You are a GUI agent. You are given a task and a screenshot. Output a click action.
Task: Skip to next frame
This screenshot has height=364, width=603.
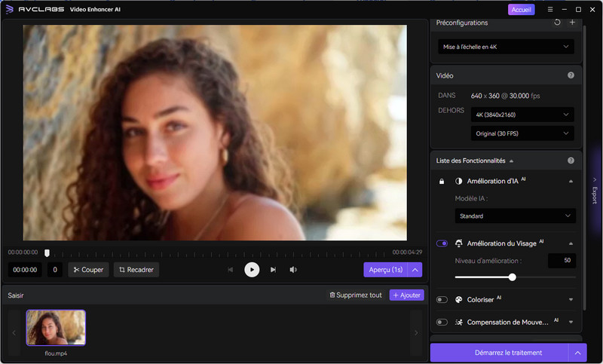[273, 270]
